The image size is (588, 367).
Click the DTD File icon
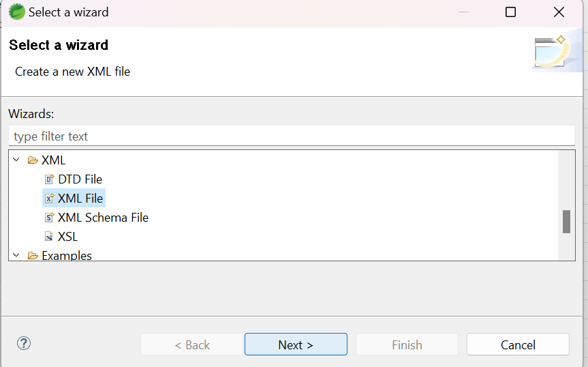point(49,179)
